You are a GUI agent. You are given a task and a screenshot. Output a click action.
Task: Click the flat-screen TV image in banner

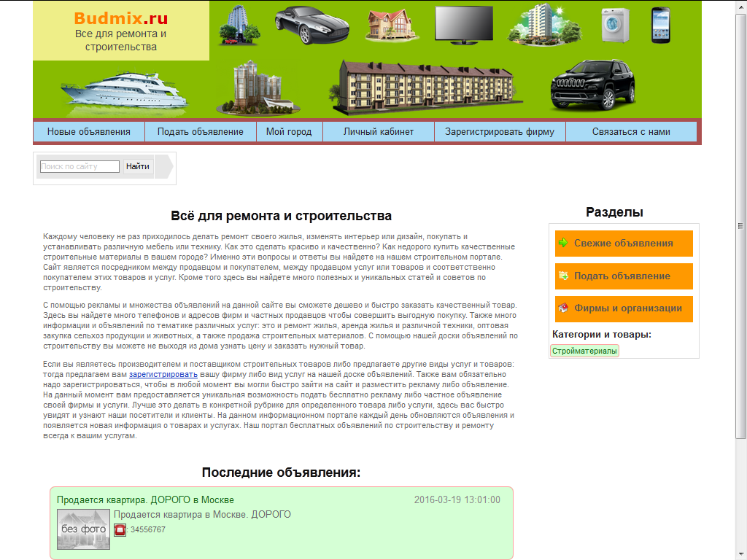(464, 26)
